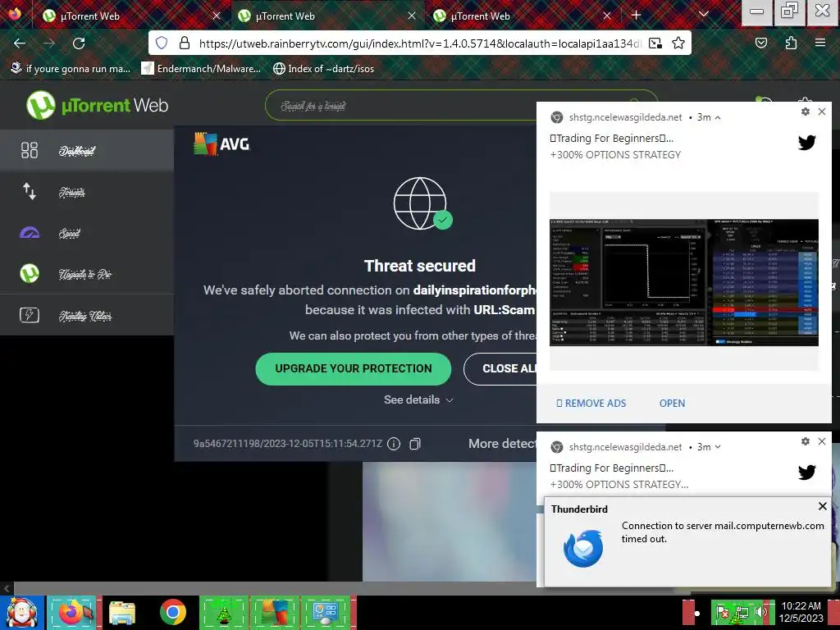Screen dimensions: 840x630
Task: Click REMOVE ADS in the notification
Action: coord(591,403)
